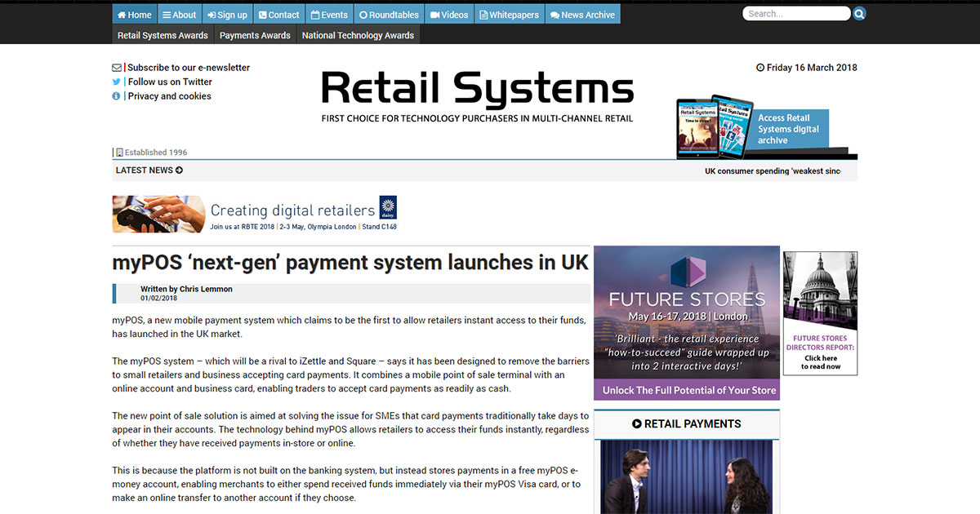Viewport: 980px width, 514px height.
Task: Open the Events nav item
Action: pyautogui.click(x=329, y=14)
